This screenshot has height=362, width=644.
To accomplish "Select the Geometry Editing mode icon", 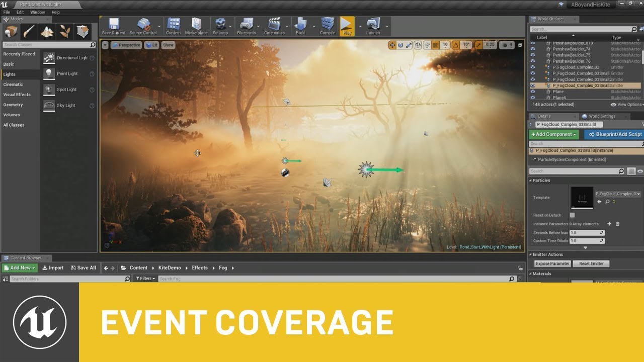I will pyautogui.click(x=83, y=32).
